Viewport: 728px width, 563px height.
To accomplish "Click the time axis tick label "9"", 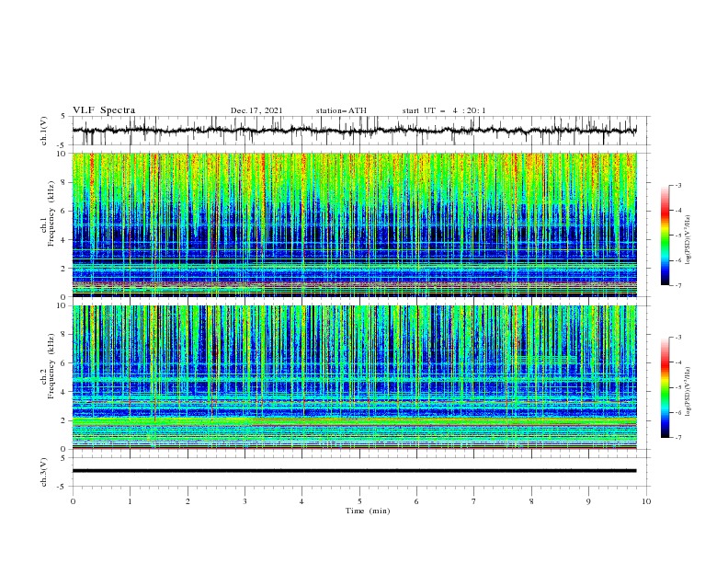I will (588, 501).
